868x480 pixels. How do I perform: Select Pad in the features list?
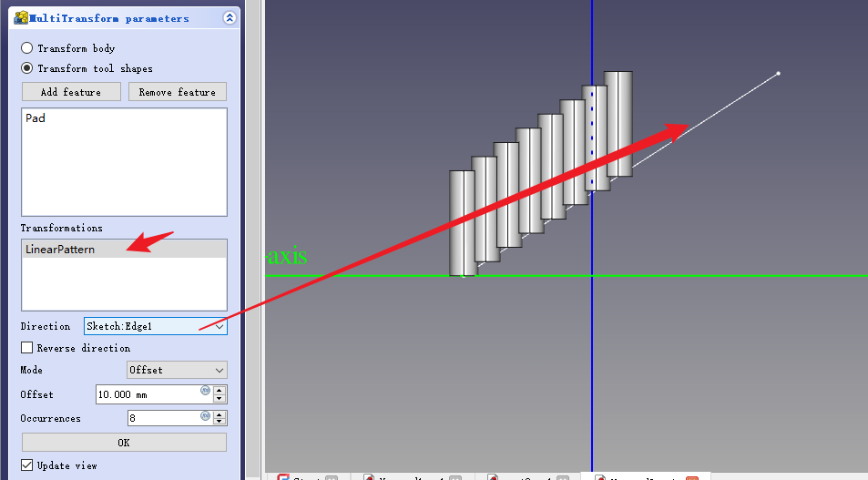pos(36,118)
